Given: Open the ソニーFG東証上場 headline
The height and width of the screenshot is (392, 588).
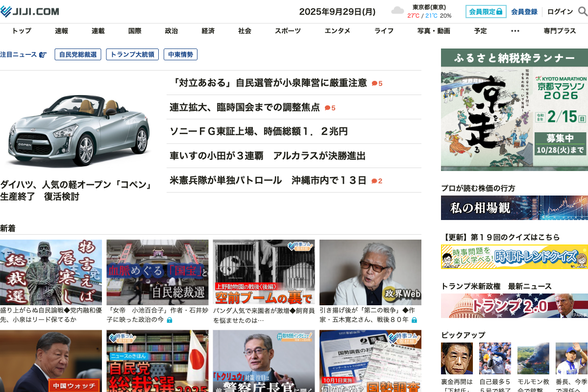Looking at the screenshot, I should (x=258, y=131).
